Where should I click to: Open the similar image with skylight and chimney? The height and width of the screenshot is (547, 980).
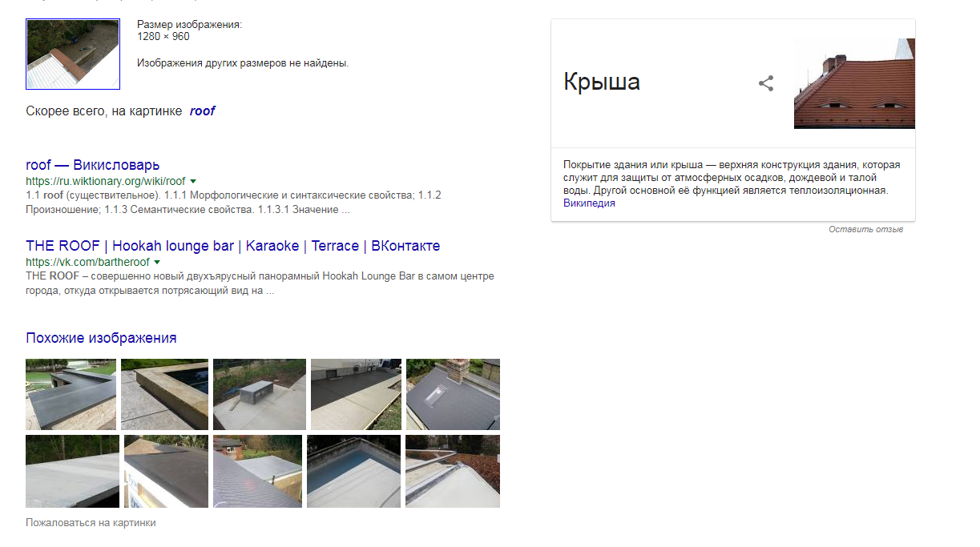pos(453,394)
